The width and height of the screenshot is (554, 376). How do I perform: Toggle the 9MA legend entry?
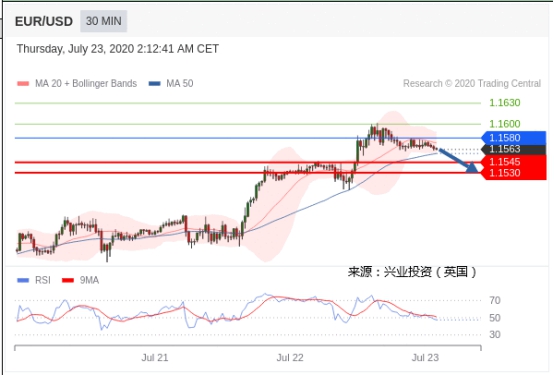pos(81,280)
